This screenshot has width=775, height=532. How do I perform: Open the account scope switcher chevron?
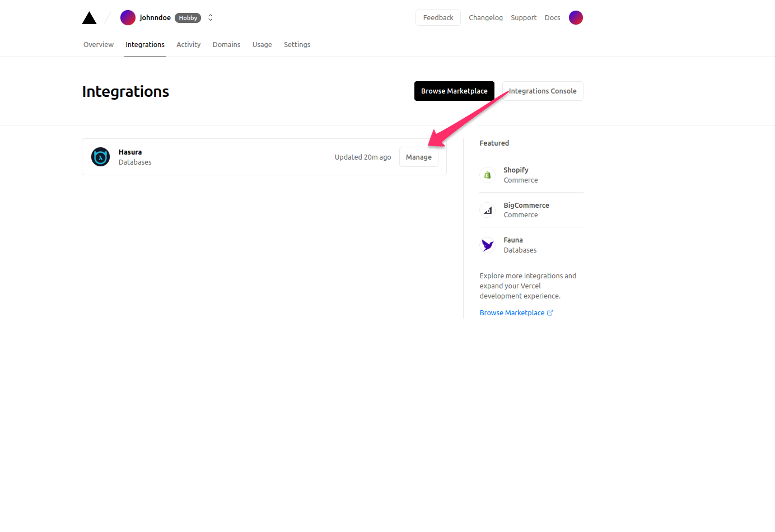210,17
